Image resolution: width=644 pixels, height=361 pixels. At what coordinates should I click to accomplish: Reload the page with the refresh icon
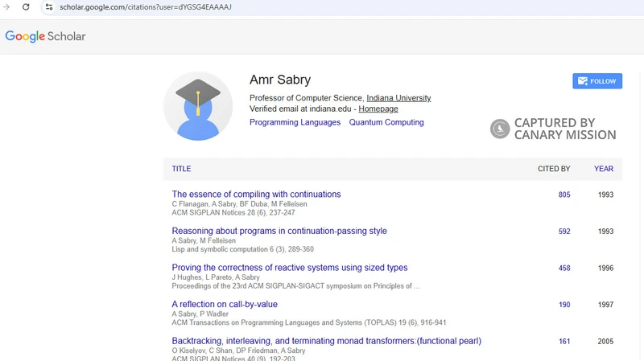[x=26, y=7]
